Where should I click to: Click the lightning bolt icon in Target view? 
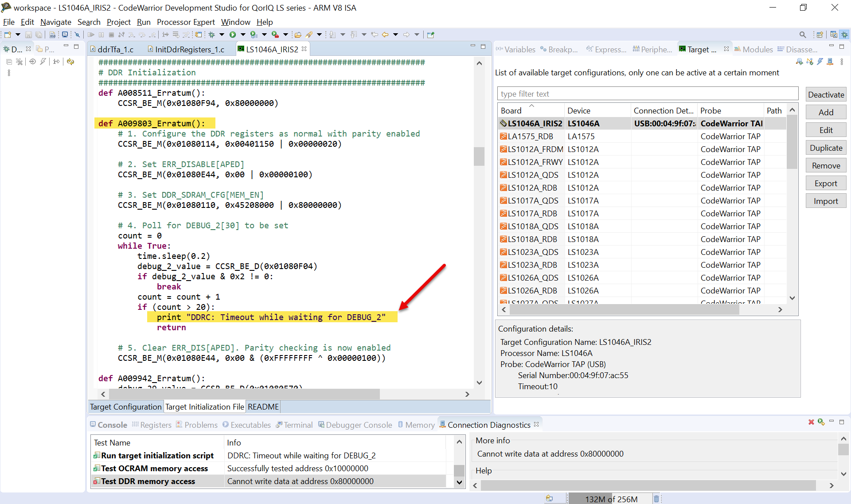tap(820, 62)
